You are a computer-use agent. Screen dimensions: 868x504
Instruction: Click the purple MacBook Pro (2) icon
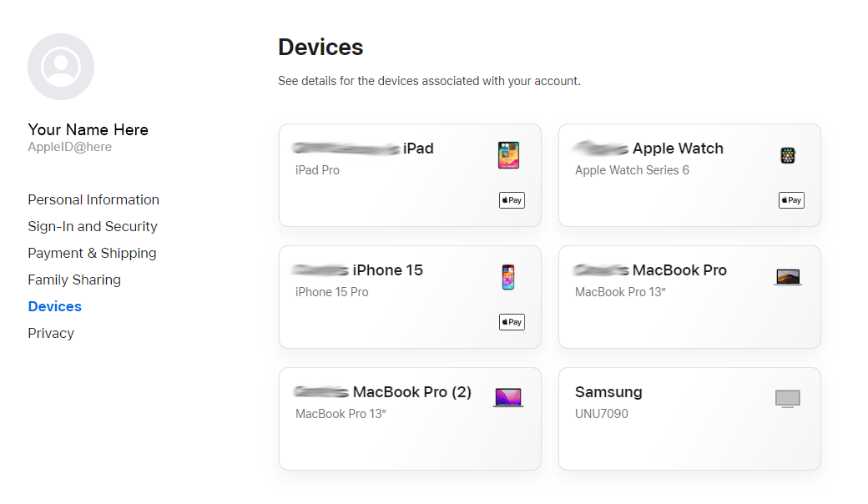[x=508, y=398]
